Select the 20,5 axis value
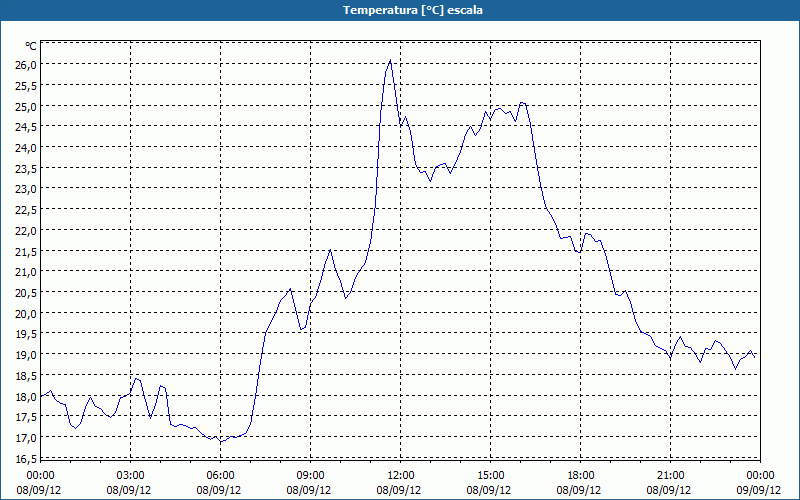The image size is (800, 500). [26, 292]
